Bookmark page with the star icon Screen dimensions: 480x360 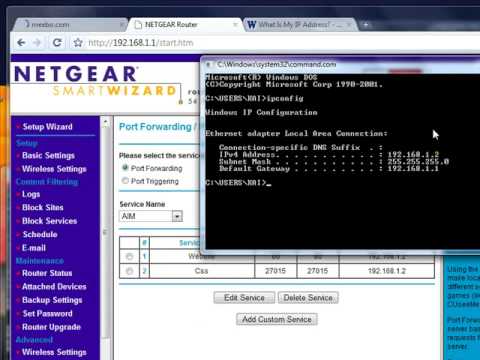tap(78, 43)
